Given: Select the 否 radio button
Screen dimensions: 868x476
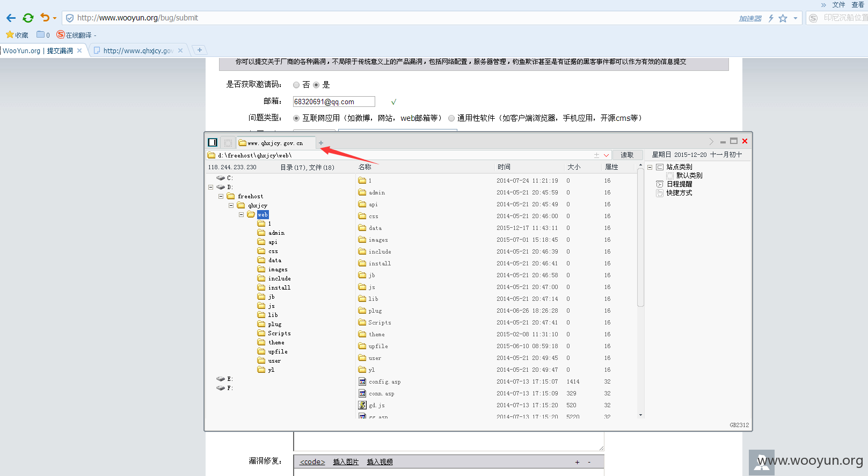Looking at the screenshot, I should pos(296,85).
